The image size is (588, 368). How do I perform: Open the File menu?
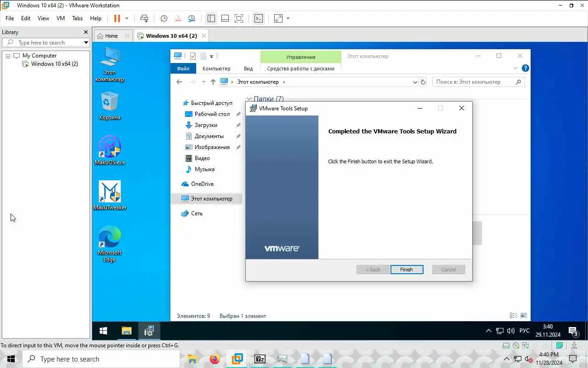pyautogui.click(x=10, y=18)
